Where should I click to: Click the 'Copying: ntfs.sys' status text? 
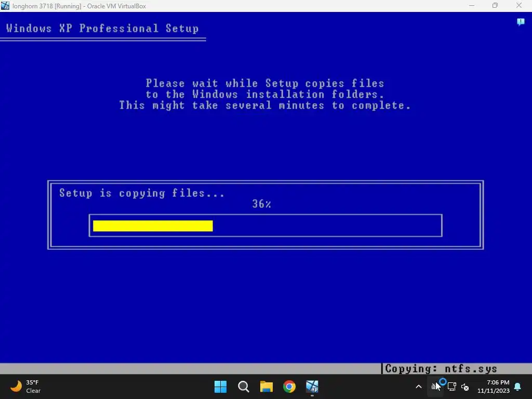tap(441, 369)
